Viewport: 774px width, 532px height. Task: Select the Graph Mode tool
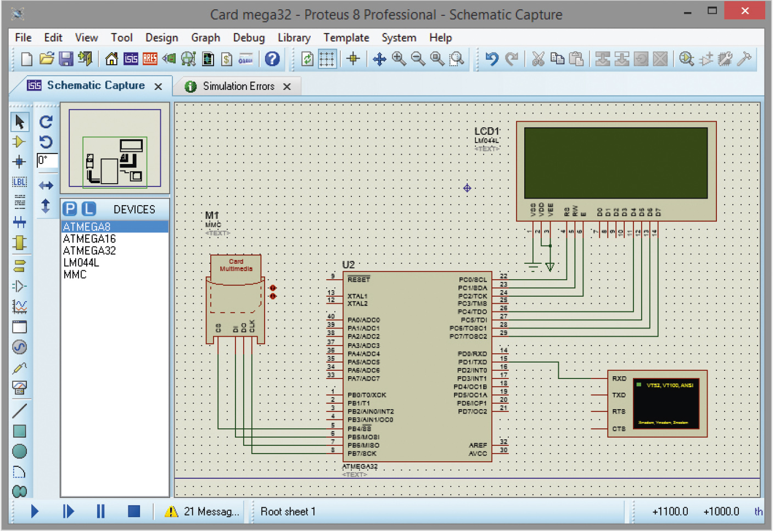pyautogui.click(x=19, y=306)
